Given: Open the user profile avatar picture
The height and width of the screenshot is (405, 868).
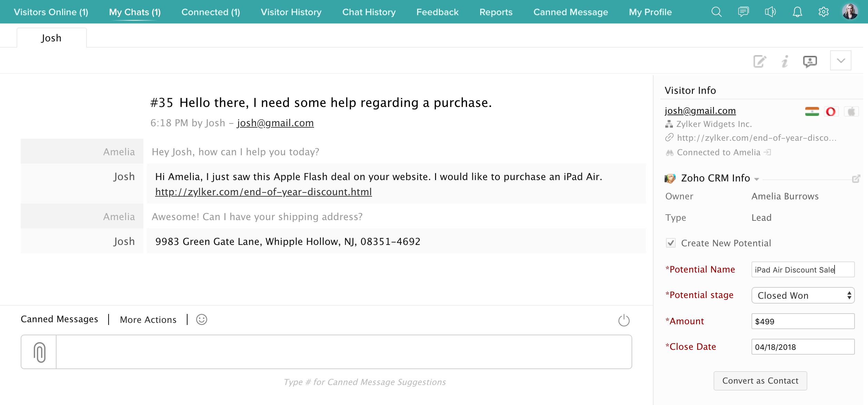Looking at the screenshot, I should pyautogui.click(x=850, y=12).
